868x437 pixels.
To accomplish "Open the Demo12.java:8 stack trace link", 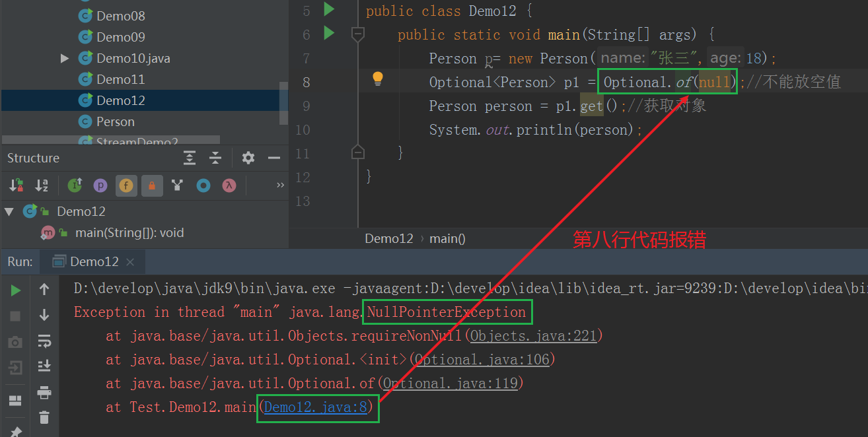I will 317,407.
